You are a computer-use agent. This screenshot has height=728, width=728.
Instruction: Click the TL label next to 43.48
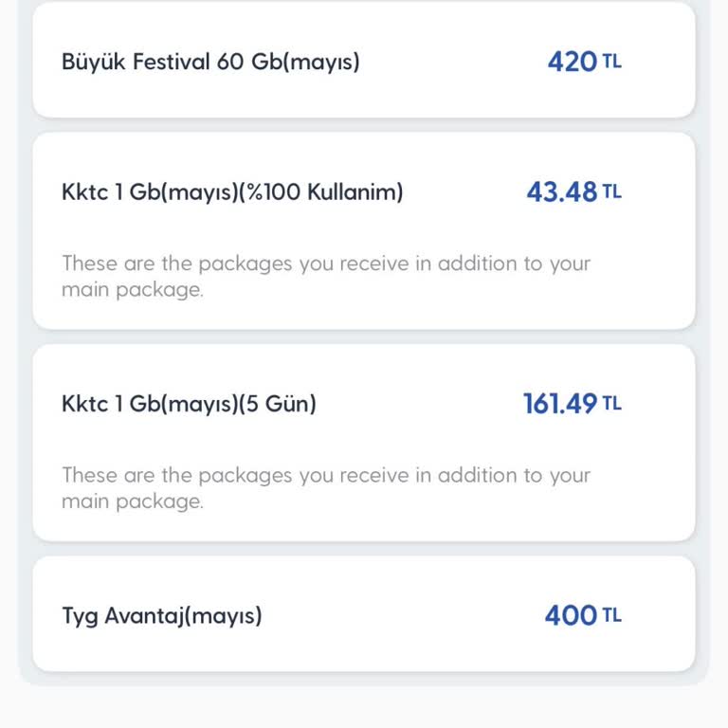[612, 191]
